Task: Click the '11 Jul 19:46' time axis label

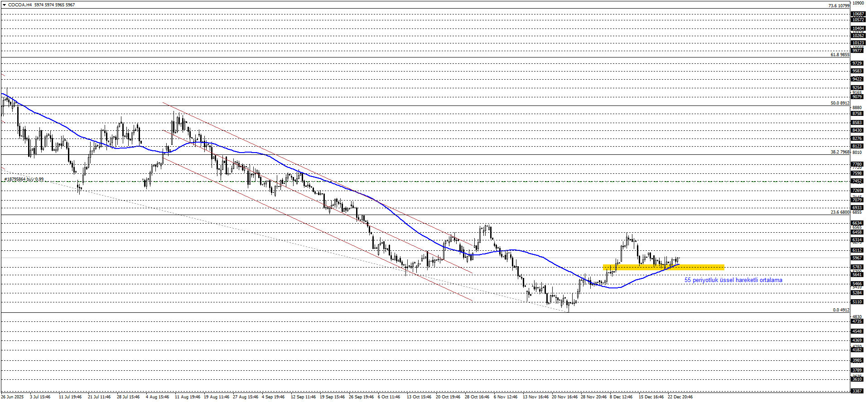Action: pyautogui.click(x=70, y=397)
